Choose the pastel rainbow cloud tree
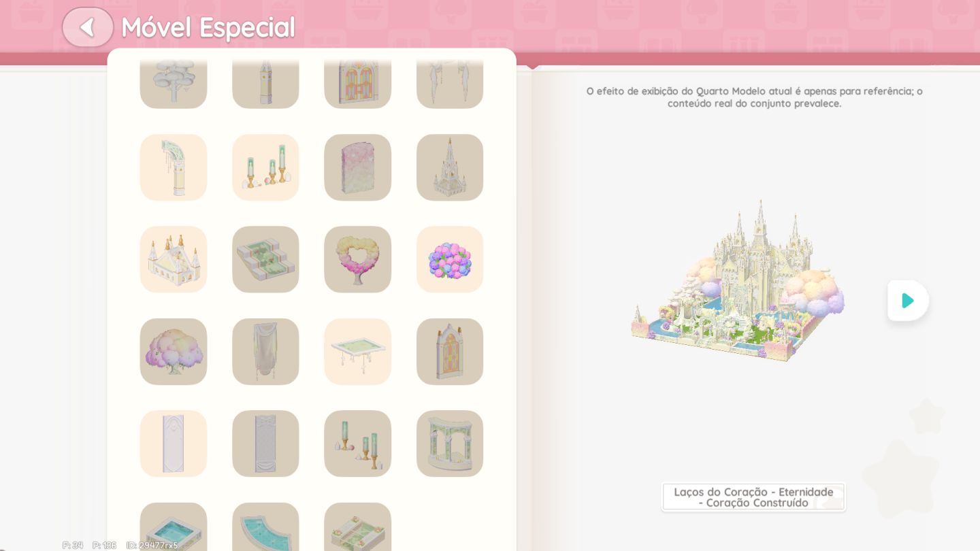This screenshot has width=980, height=551. 174,352
